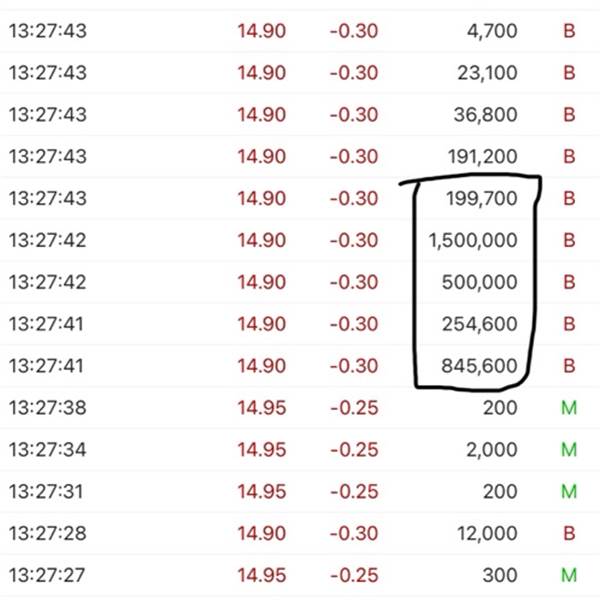Click the -0.25 change at 13:27:27
This screenshot has width=600, height=600.
[x=353, y=575]
